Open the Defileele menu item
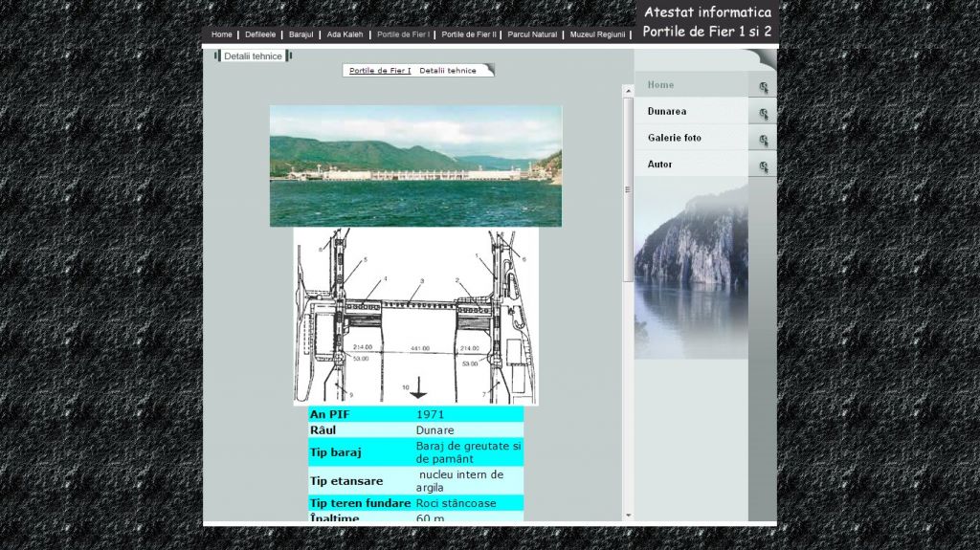 260,34
